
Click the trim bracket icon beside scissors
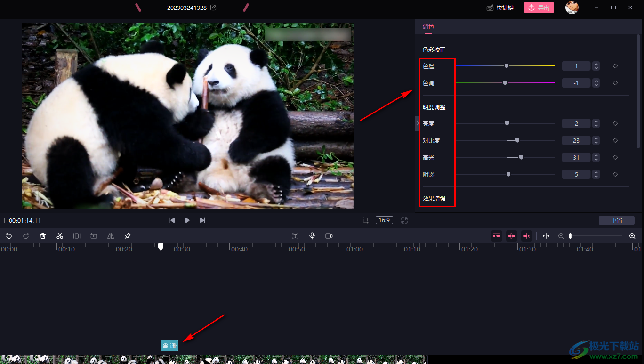[77, 236]
